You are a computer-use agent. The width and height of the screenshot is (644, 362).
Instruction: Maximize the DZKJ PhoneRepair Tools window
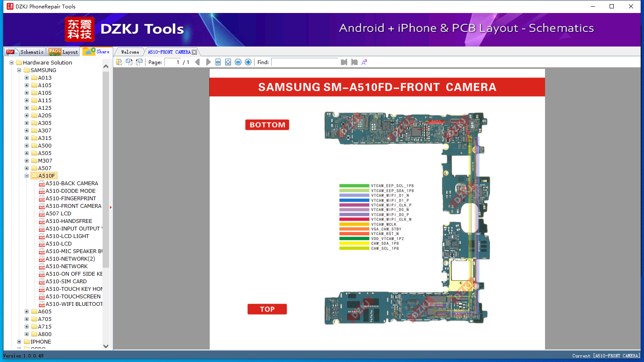pos(612,6)
